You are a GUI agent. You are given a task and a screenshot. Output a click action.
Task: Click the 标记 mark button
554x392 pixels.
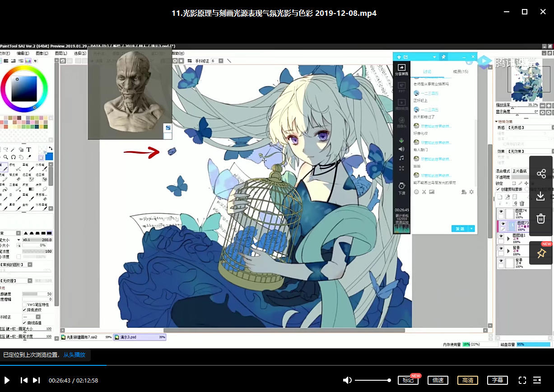[408, 380]
